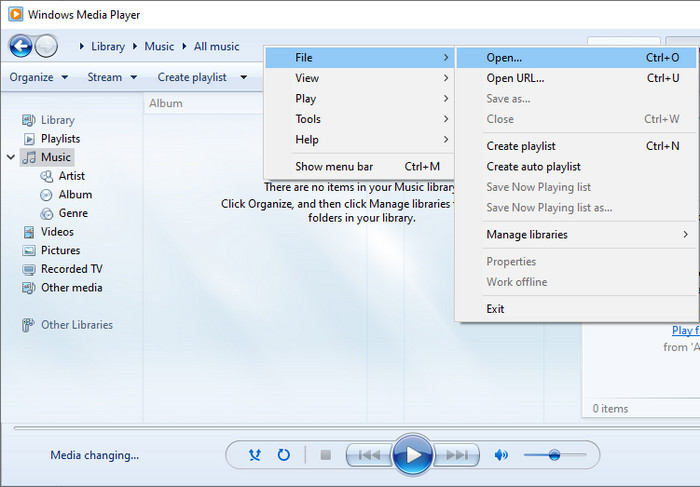Click the Previous track button
The width and height of the screenshot is (700, 487).
tap(369, 455)
